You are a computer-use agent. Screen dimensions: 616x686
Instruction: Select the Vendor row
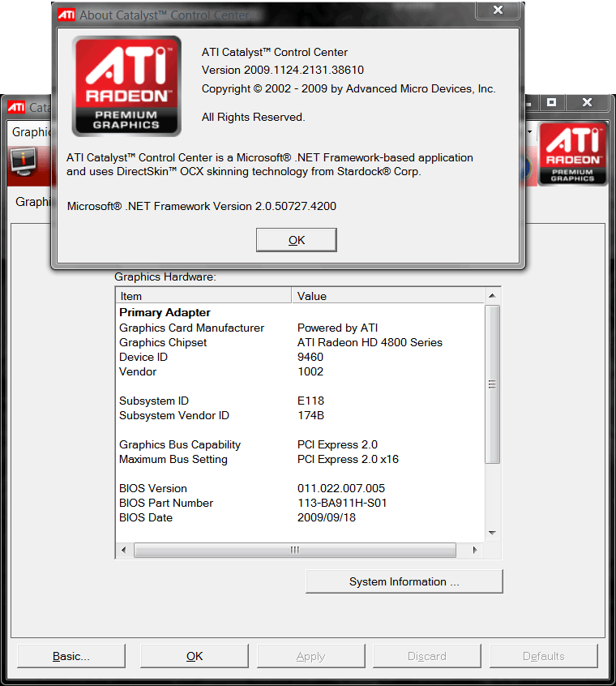[300, 371]
